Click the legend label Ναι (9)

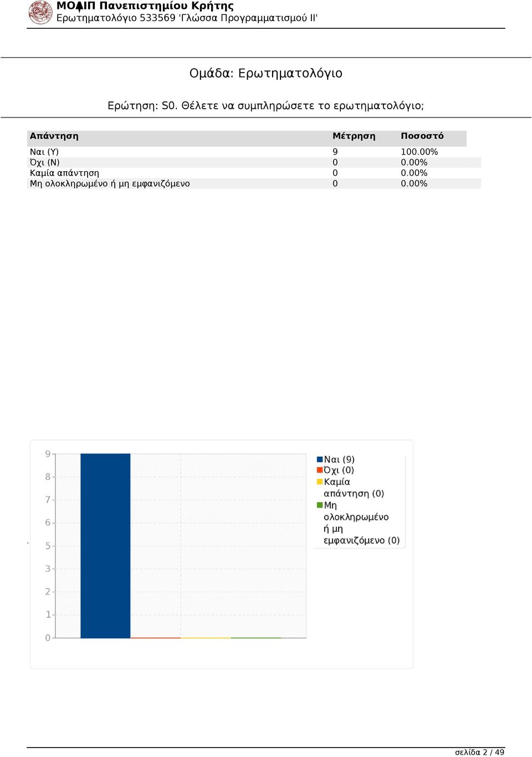(339, 459)
